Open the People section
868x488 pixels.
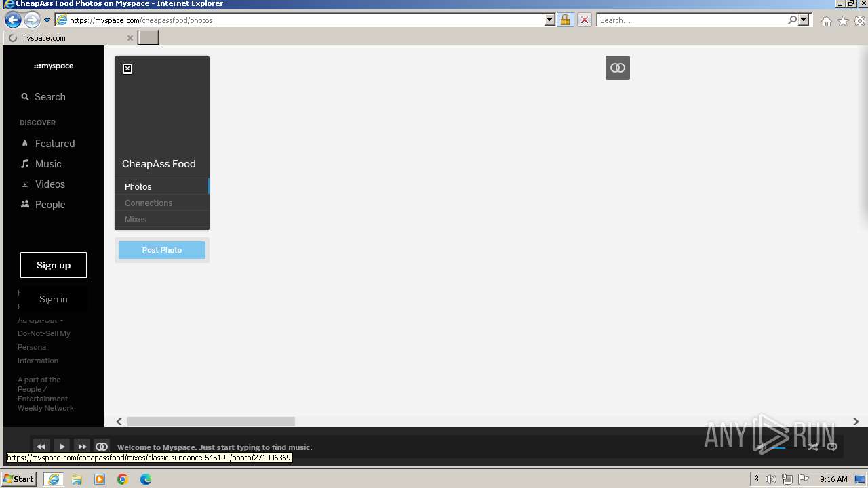[43, 205]
